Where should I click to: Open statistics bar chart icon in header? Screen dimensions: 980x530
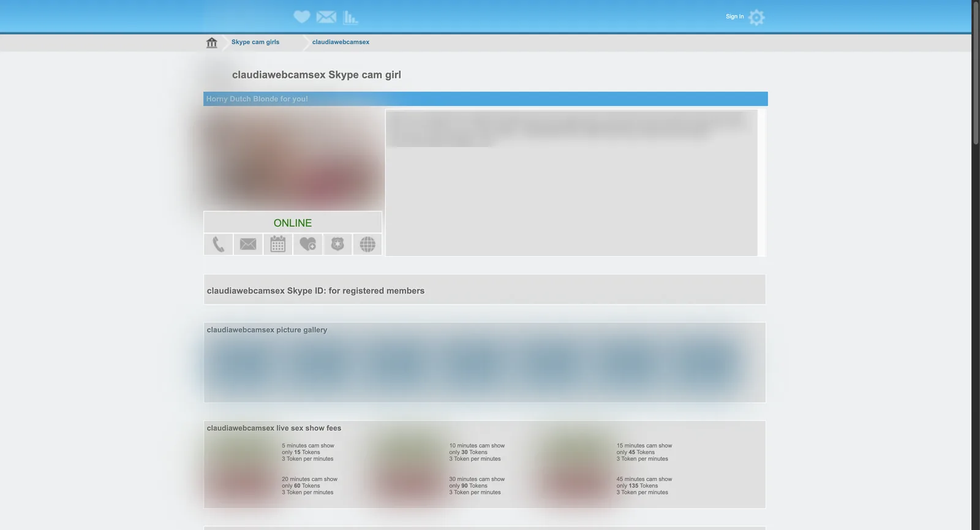point(350,17)
